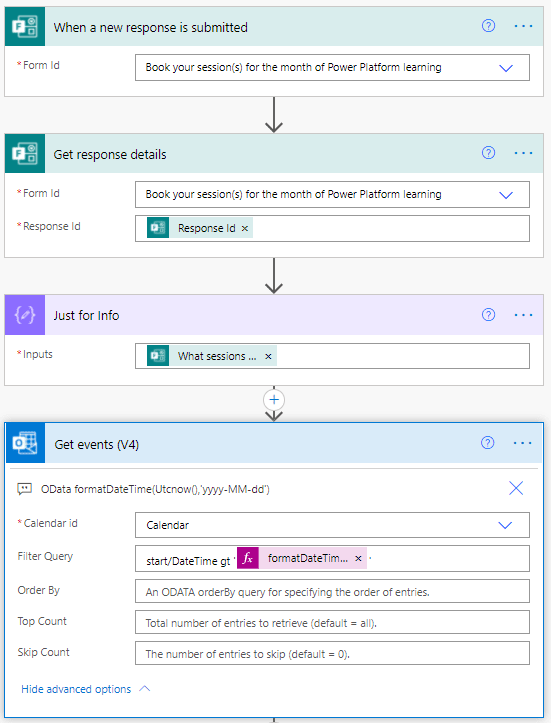Viewport: 551px width, 723px height.
Task: Dismiss the OData formatDateTime comment
Action: [x=516, y=488]
